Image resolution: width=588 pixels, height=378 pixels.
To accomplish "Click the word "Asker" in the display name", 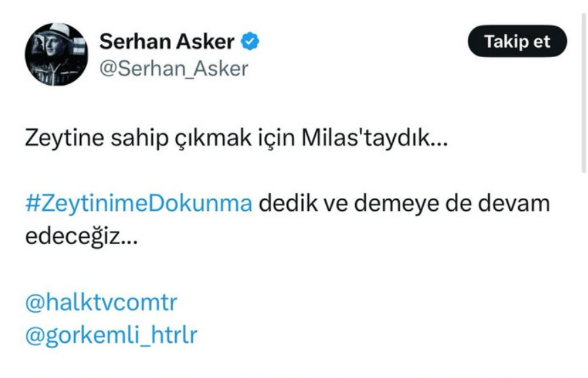I will point(203,42).
